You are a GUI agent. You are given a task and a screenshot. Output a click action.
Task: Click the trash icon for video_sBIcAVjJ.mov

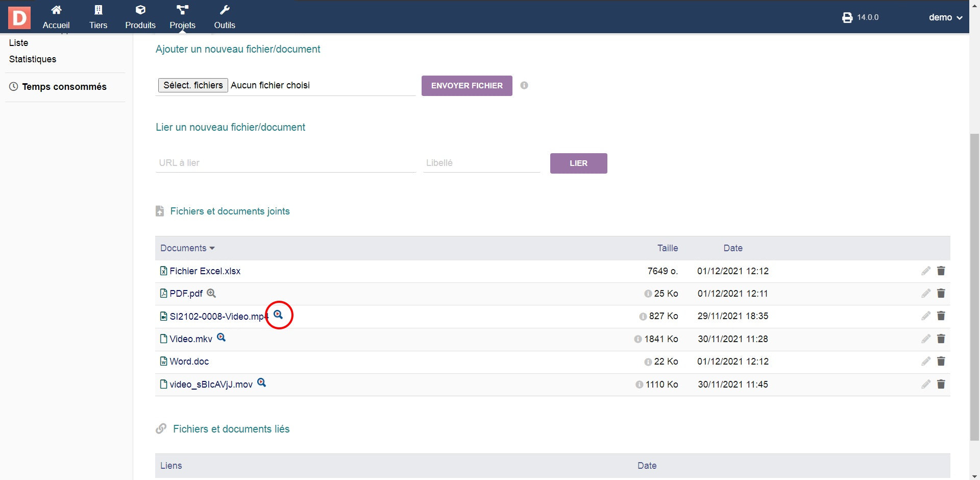pos(941,384)
